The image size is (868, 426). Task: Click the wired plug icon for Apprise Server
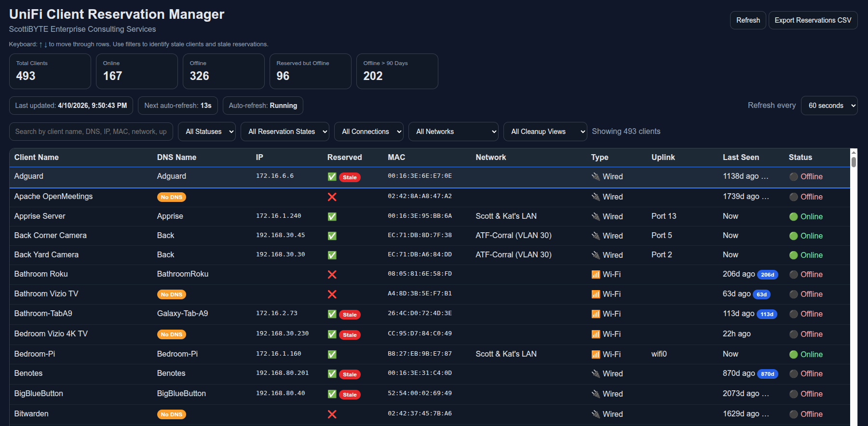pyautogui.click(x=596, y=217)
